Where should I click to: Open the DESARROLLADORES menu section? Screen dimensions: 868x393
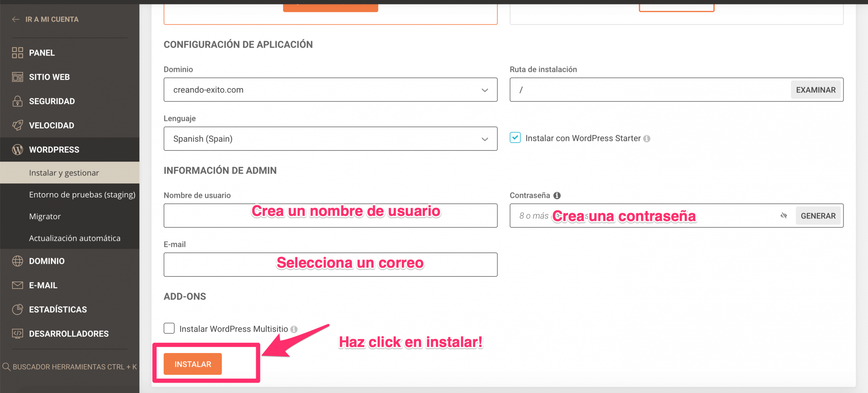70,334
